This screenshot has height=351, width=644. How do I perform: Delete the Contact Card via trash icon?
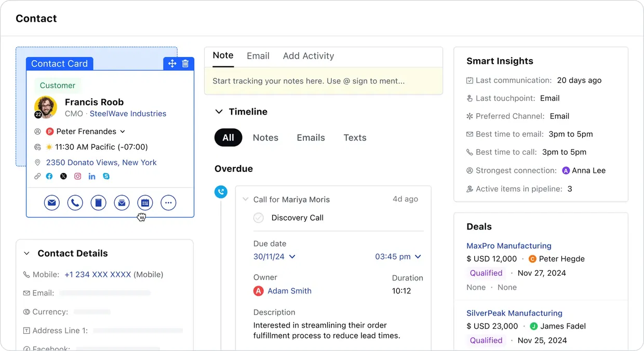coord(185,63)
